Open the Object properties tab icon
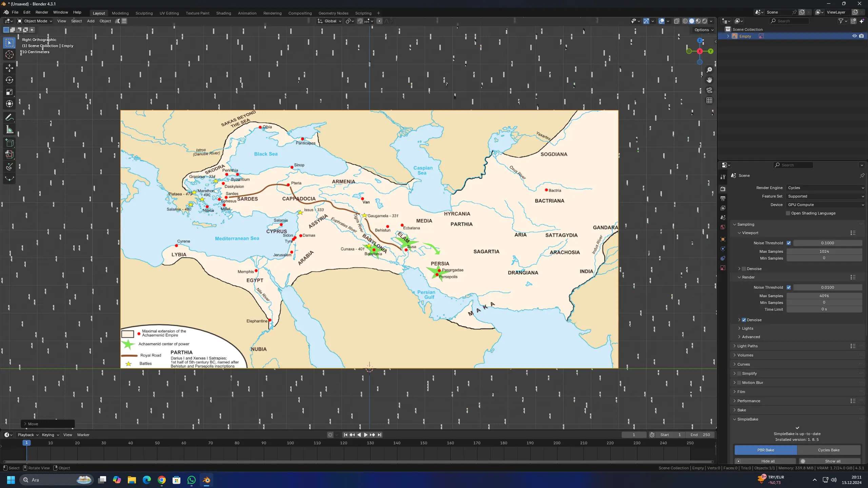 pos(723,239)
